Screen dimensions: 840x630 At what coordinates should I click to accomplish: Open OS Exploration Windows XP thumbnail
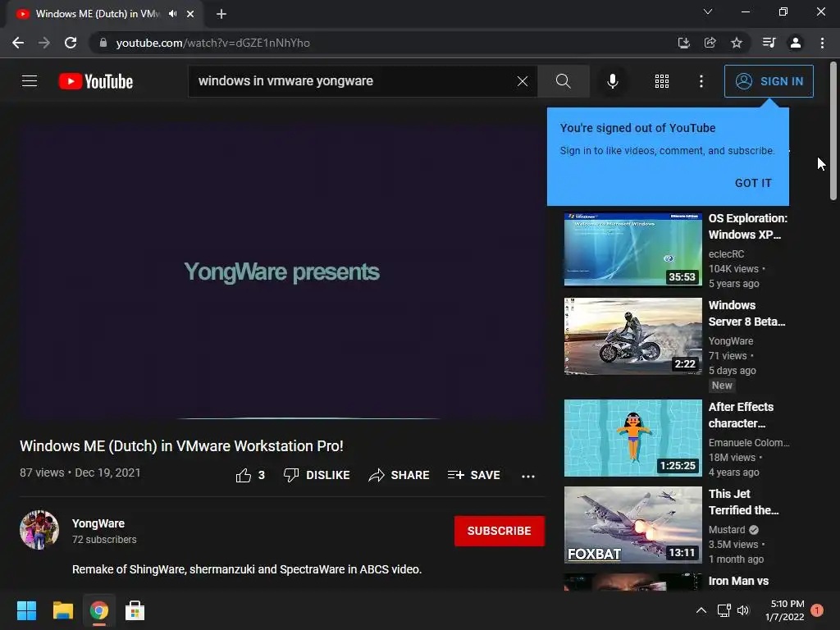632,249
